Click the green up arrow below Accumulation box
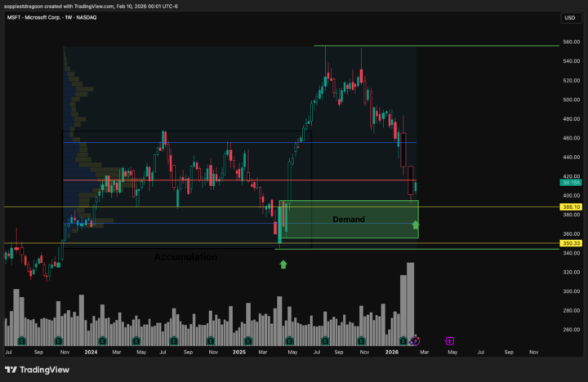This screenshot has width=588, height=382. point(283,264)
